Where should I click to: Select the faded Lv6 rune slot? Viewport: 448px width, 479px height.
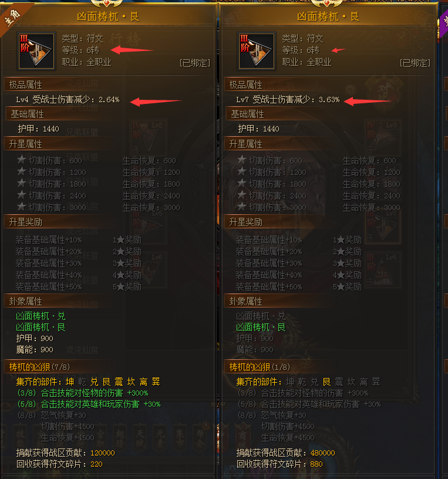click(x=149, y=269)
